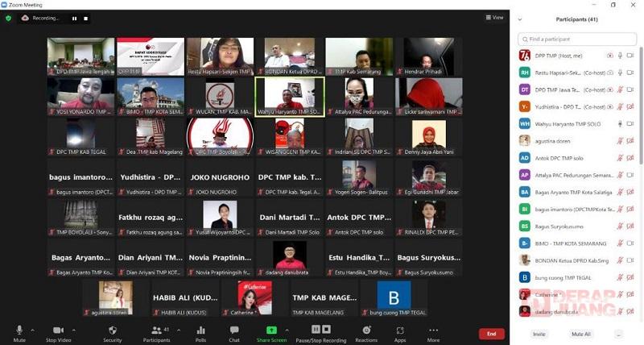
Task: Select the Licke sariwarnani TMP video tile
Action: click(429, 97)
